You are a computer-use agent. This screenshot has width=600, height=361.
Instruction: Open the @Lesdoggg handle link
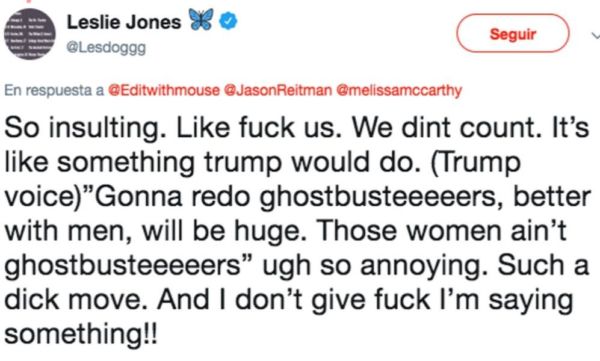pos(106,47)
